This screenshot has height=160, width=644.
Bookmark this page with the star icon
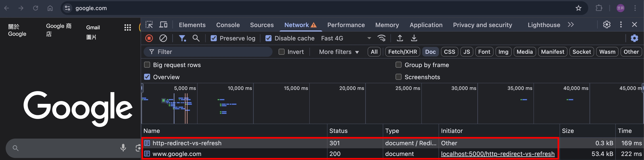coord(579,8)
